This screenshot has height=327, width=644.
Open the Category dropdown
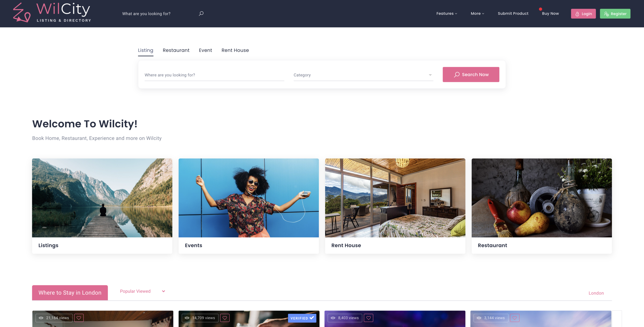coord(363,75)
